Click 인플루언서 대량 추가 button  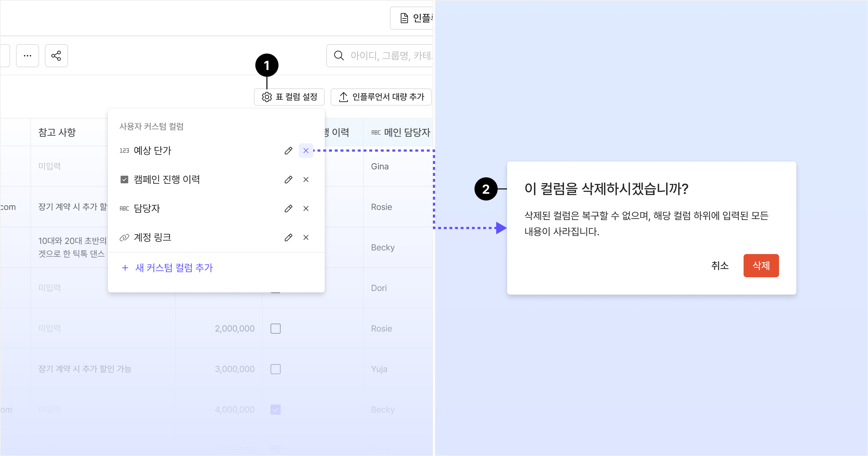[x=381, y=97]
